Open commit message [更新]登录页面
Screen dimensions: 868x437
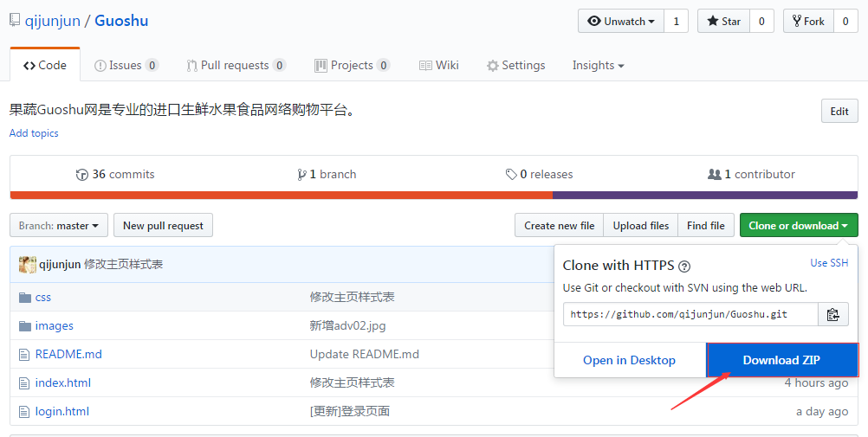[350, 412]
